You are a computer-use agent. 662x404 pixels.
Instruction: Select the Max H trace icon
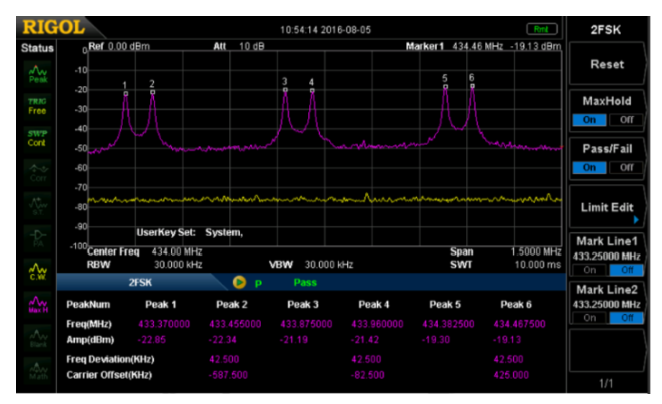click(38, 304)
